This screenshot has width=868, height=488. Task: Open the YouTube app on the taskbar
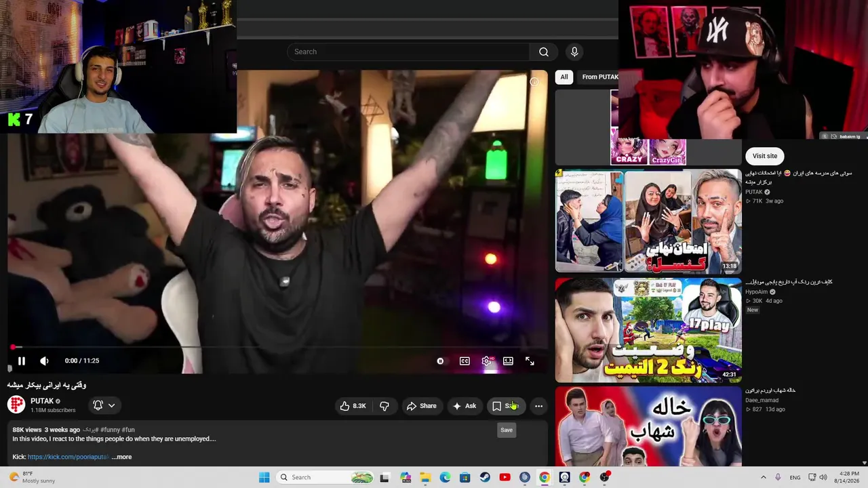point(505,477)
